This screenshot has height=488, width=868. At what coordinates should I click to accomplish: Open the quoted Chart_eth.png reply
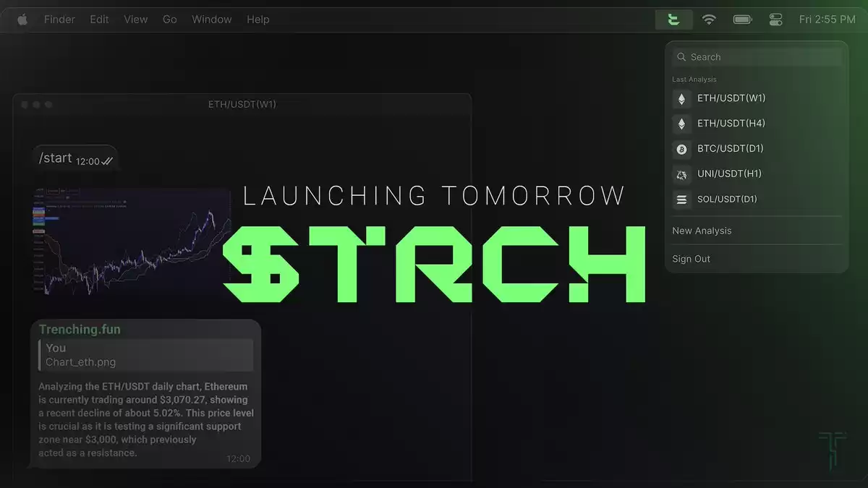point(145,355)
